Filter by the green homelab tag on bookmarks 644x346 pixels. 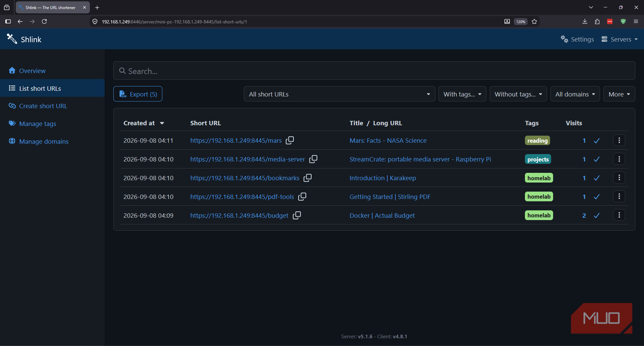click(x=539, y=178)
